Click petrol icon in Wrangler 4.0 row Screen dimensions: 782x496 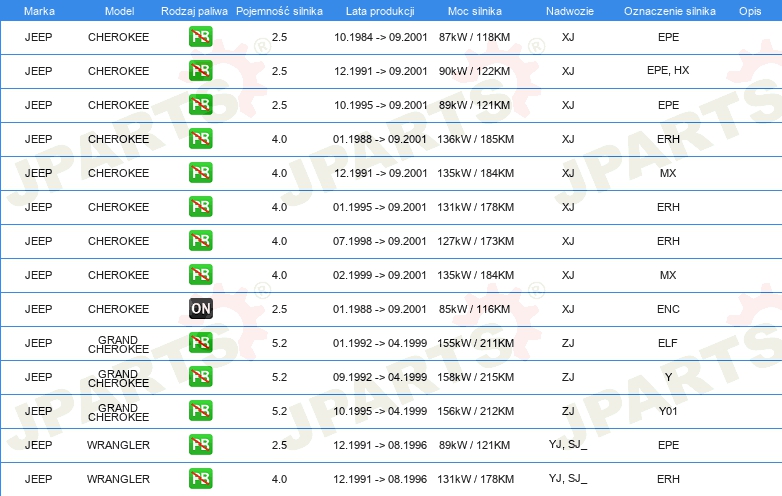tap(200, 479)
